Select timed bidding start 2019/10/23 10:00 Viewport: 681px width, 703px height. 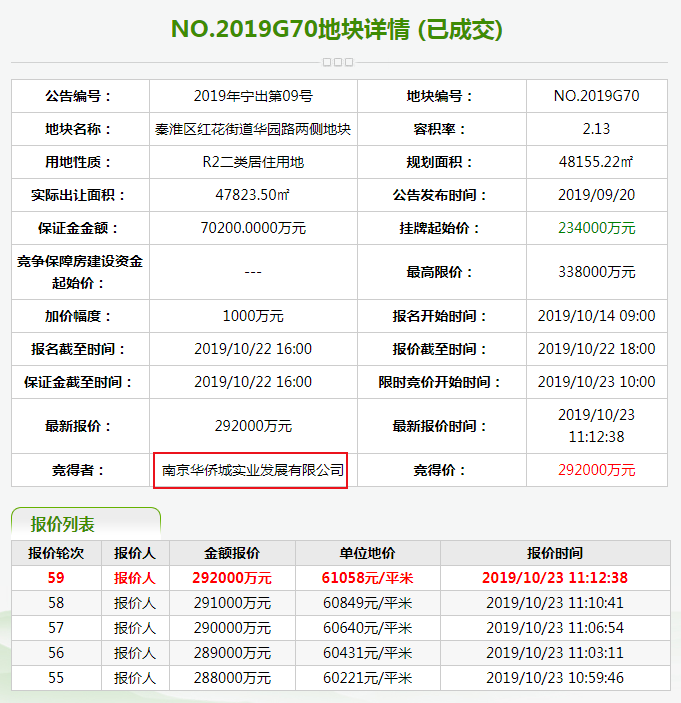coord(596,382)
